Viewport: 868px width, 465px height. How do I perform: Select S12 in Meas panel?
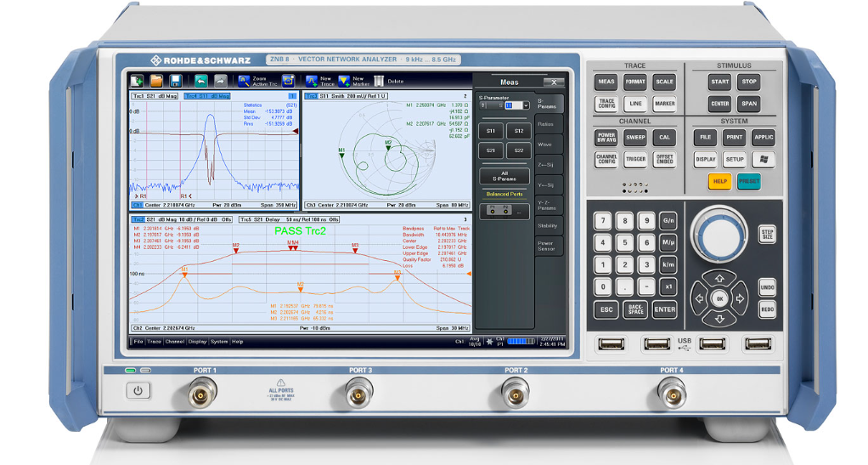pyautogui.click(x=519, y=132)
